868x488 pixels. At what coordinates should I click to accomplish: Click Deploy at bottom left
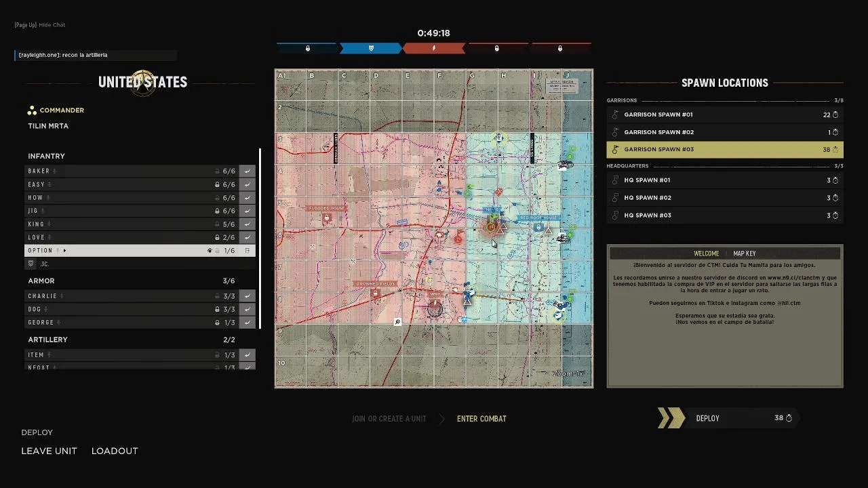37,432
